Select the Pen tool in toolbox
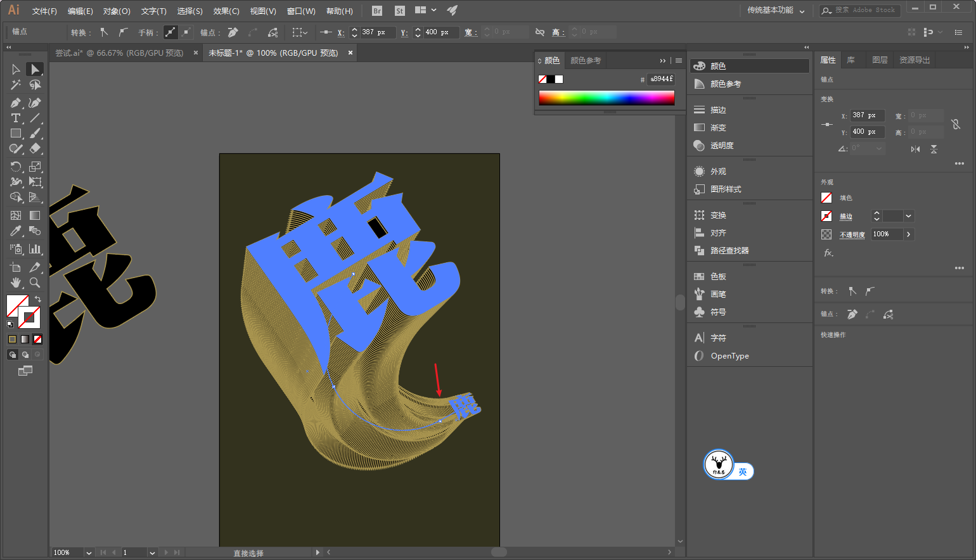 pyautogui.click(x=16, y=103)
